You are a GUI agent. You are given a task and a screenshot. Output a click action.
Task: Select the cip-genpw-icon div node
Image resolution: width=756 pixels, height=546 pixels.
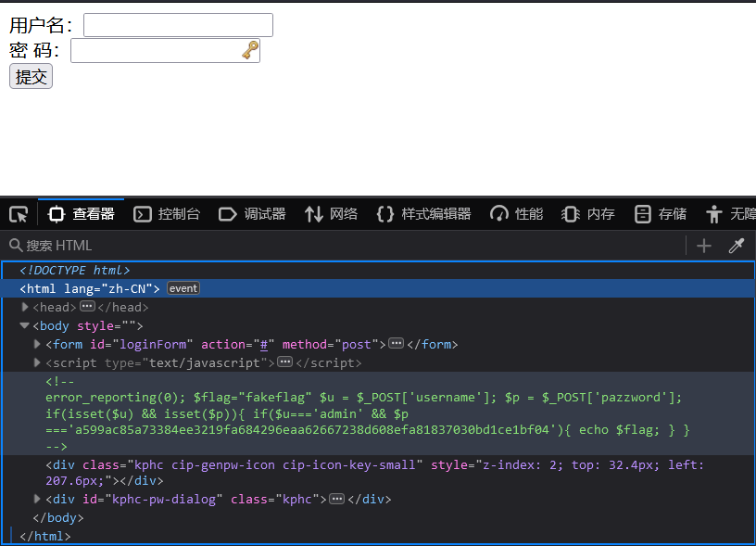(x=374, y=473)
